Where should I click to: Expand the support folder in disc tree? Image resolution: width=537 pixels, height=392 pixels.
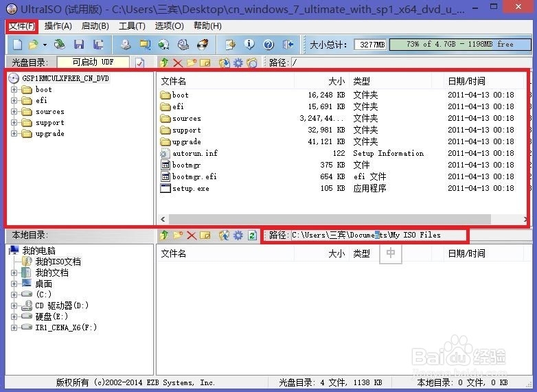pyautogui.click(x=14, y=123)
